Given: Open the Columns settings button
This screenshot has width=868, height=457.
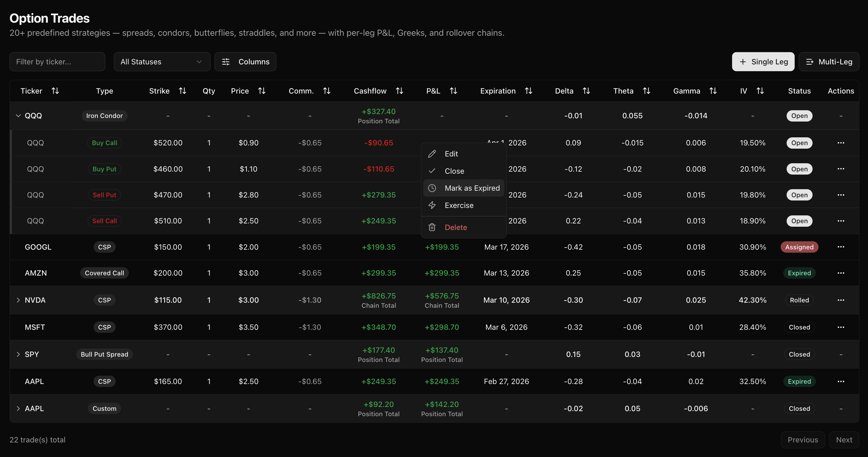Looking at the screenshot, I should [245, 62].
